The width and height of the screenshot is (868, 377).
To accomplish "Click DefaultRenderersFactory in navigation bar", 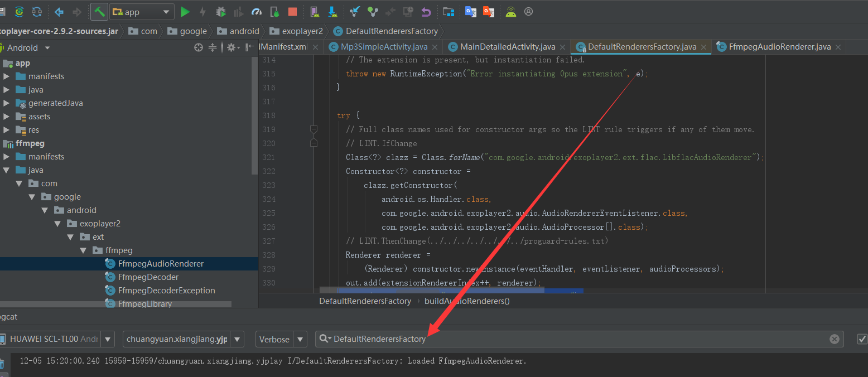I will tap(385, 31).
